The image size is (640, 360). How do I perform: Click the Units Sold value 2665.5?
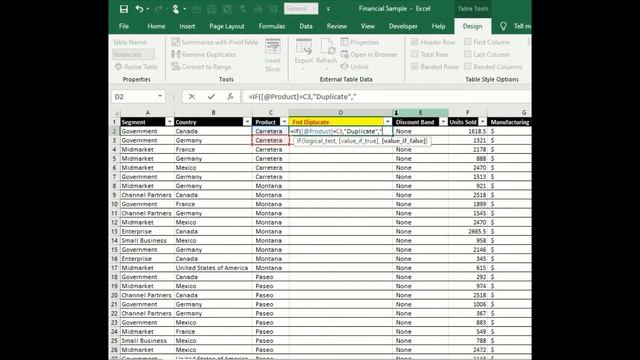(x=468, y=231)
